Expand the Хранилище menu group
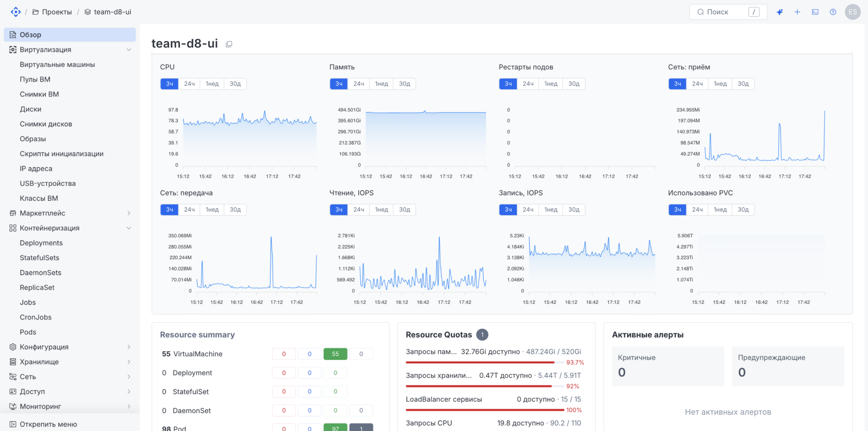Image resolution: width=868 pixels, height=431 pixels. (x=129, y=362)
